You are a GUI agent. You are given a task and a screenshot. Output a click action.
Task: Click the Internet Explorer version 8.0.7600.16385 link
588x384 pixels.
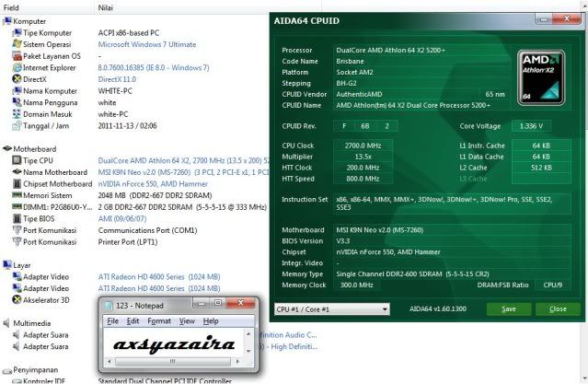point(154,67)
